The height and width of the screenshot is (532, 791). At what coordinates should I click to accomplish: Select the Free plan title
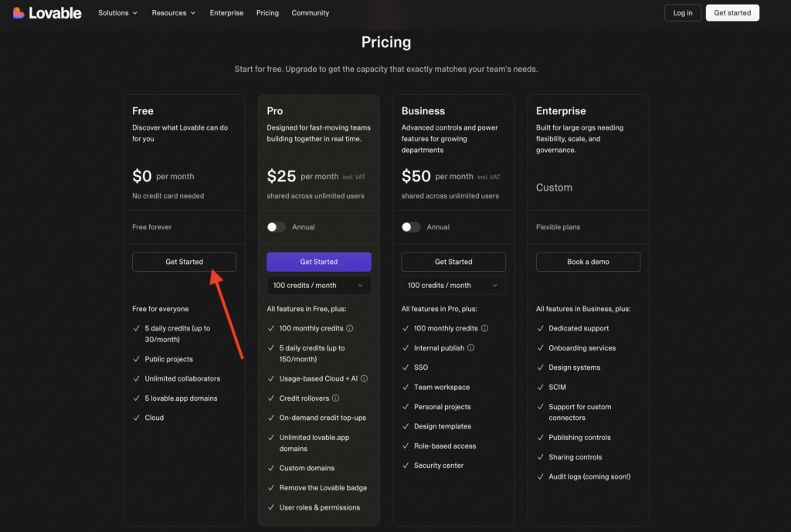click(x=143, y=111)
